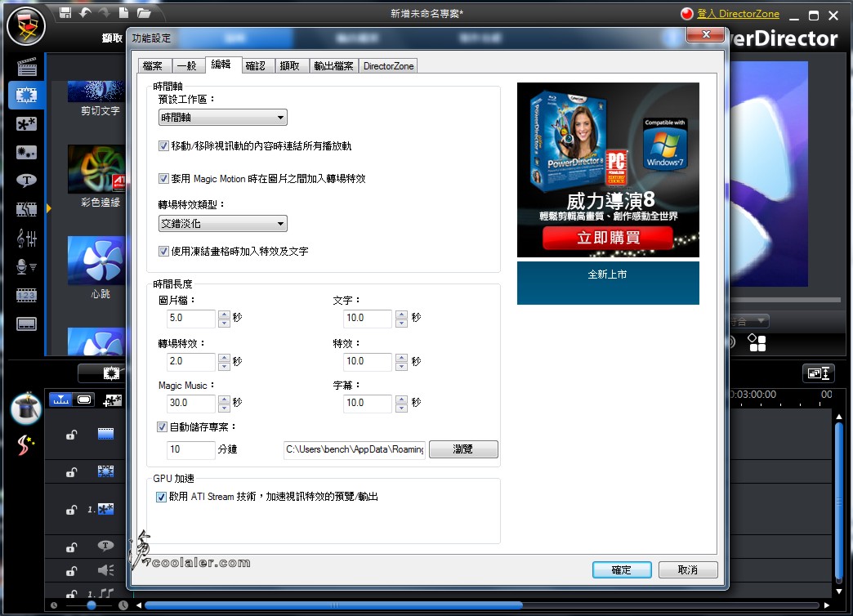Open the Subtitle Room icon
Viewport: 853px width, 616px height.
(x=27, y=324)
